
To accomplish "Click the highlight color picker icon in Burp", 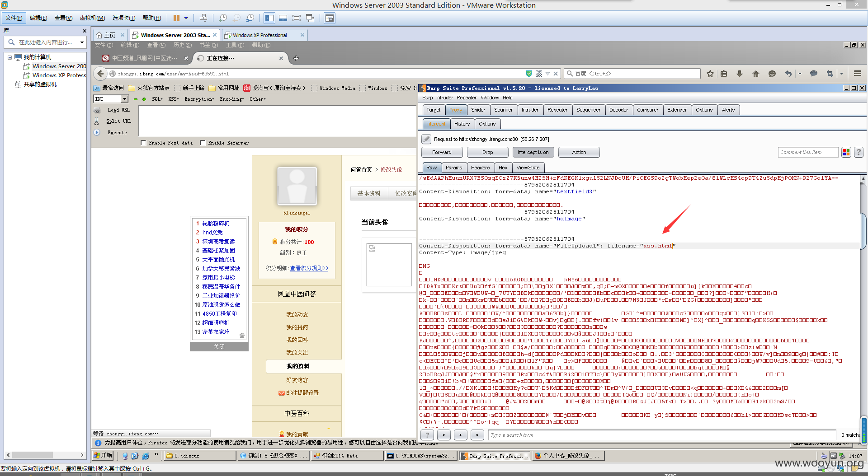I will tap(846, 153).
